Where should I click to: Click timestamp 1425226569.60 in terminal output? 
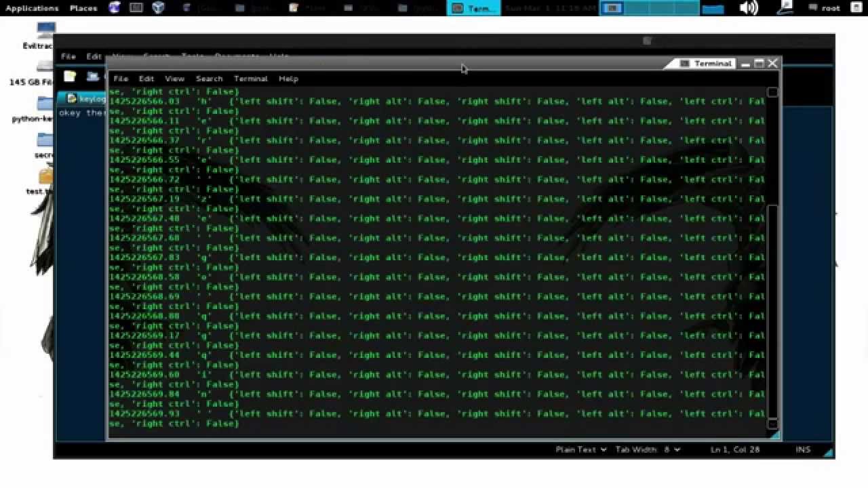(144, 375)
